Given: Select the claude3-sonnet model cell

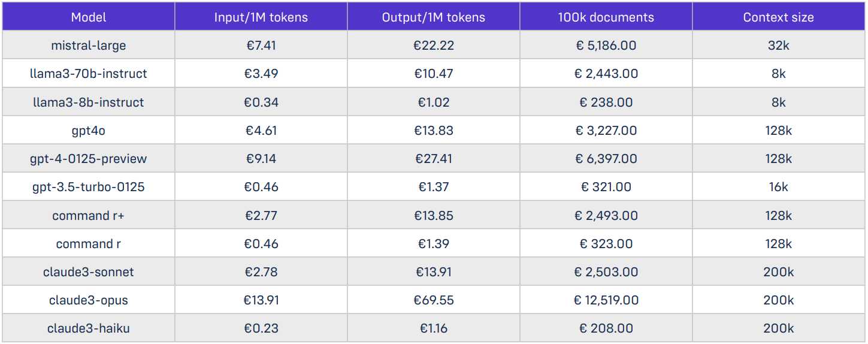Looking at the screenshot, I should click(89, 272).
